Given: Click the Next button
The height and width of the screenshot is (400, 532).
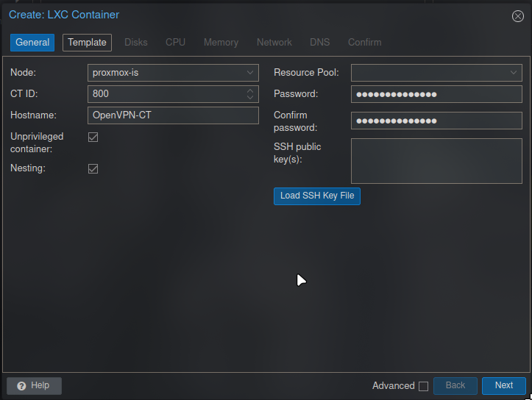Looking at the screenshot, I should [x=503, y=385].
